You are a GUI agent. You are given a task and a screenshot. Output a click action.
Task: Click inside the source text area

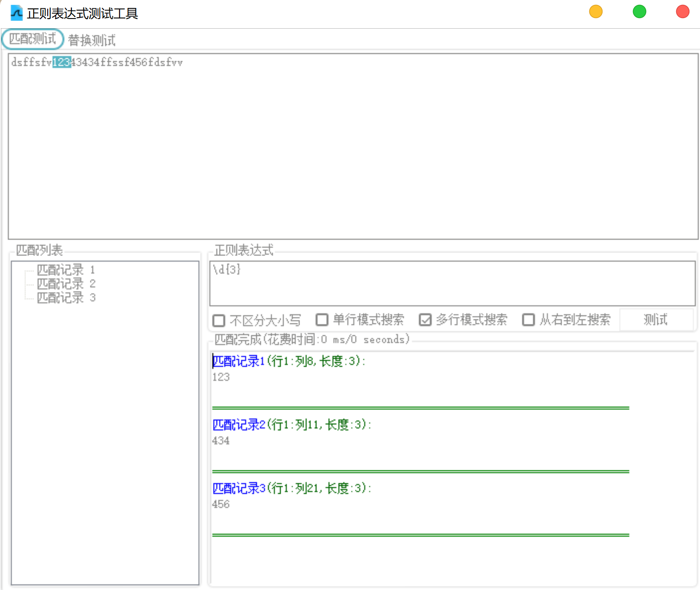point(353,147)
